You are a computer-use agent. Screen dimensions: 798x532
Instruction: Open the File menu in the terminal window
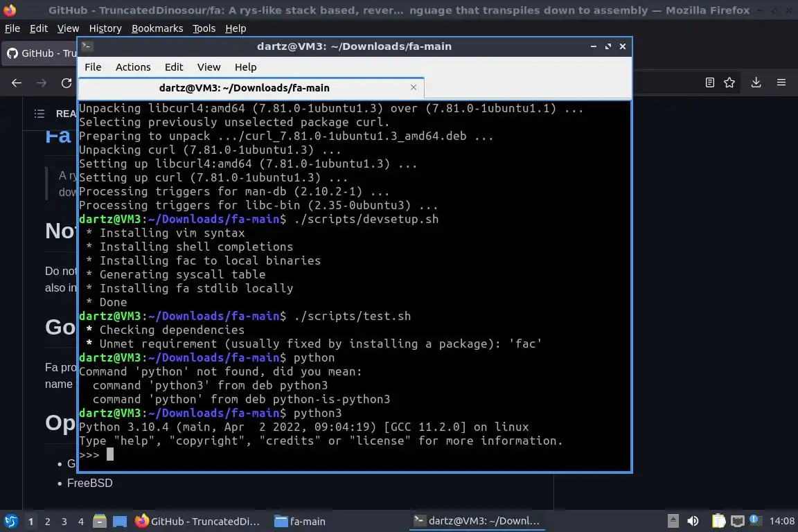pyautogui.click(x=93, y=67)
